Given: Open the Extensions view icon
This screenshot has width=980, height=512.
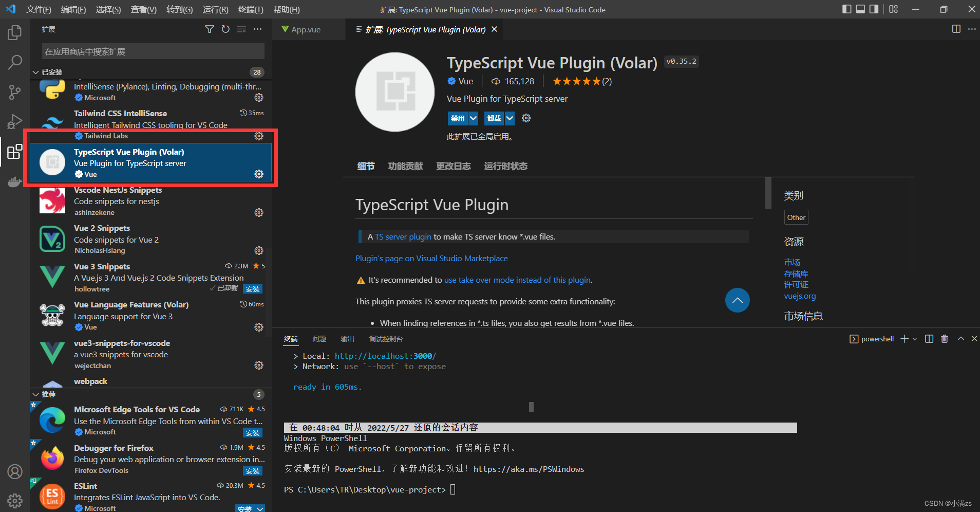Looking at the screenshot, I should [x=15, y=152].
